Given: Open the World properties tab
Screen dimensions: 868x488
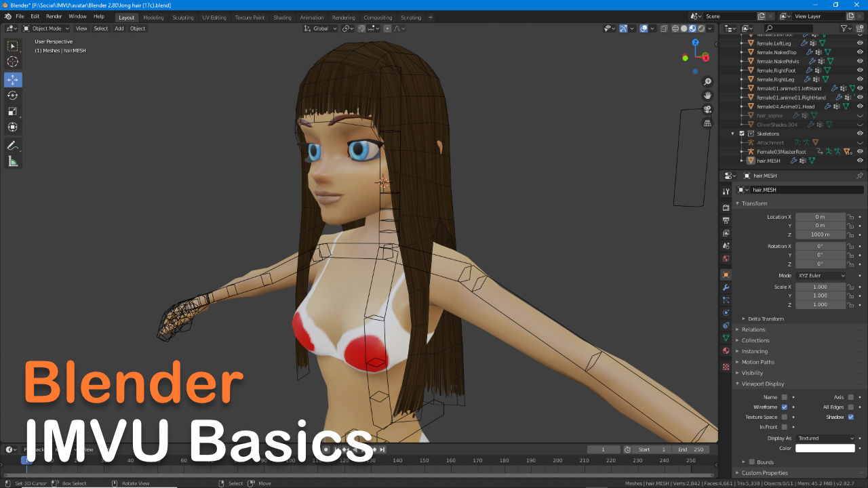Looking at the screenshot, I should coord(726,259).
